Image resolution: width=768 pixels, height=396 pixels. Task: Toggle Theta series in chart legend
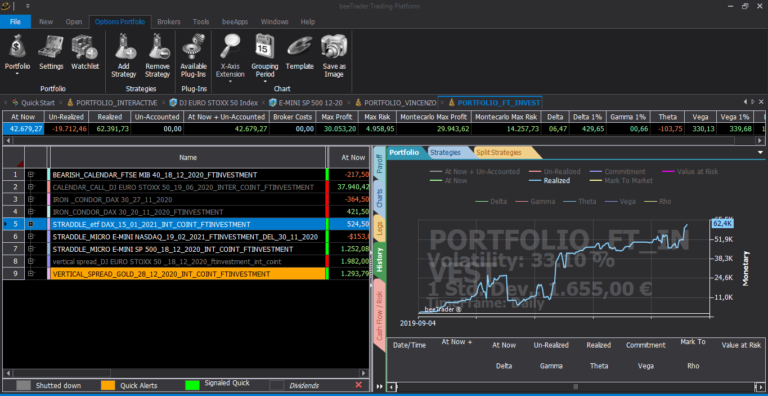click(580, 201)
